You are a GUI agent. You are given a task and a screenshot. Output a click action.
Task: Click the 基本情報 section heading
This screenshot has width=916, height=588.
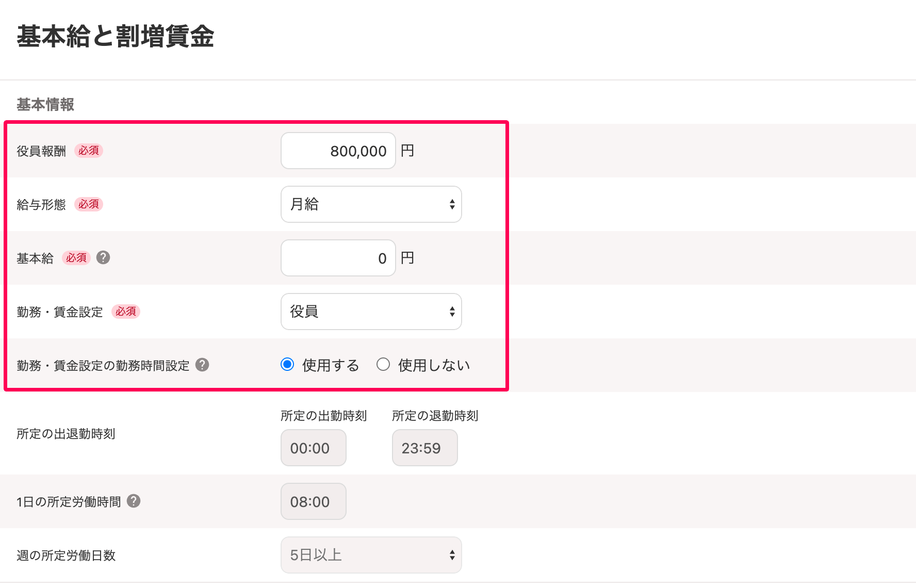click(x=45, y=105)
